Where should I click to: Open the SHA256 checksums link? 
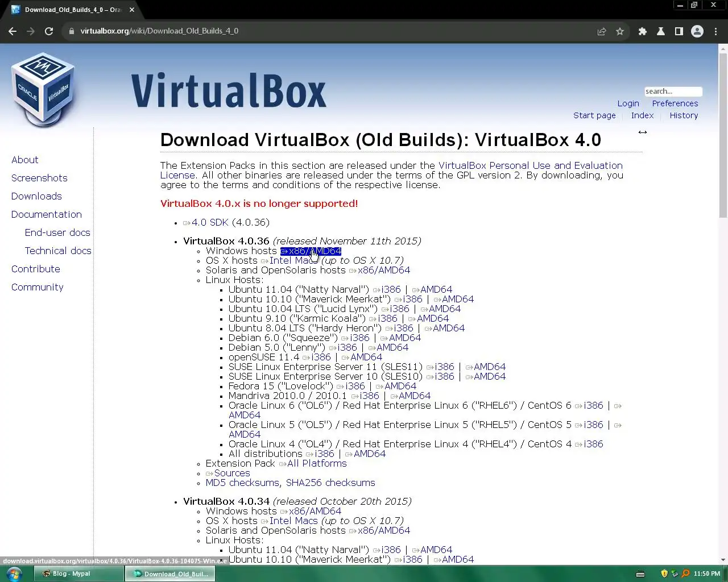330,483
